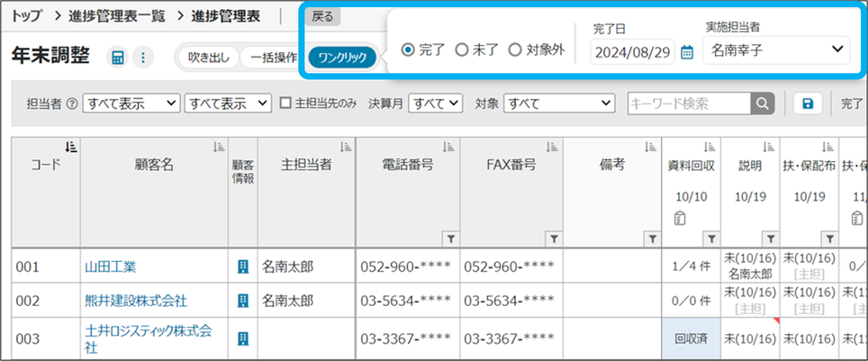Click the calculator icon beside 年末調整
This screenshot has height=361, width=868.
click(x=118, y=58)
